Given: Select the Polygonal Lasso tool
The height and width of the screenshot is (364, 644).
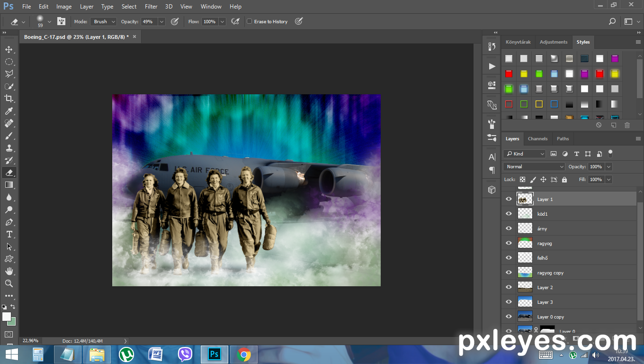Looking at the screenshot, I should [x=9, y=74].
